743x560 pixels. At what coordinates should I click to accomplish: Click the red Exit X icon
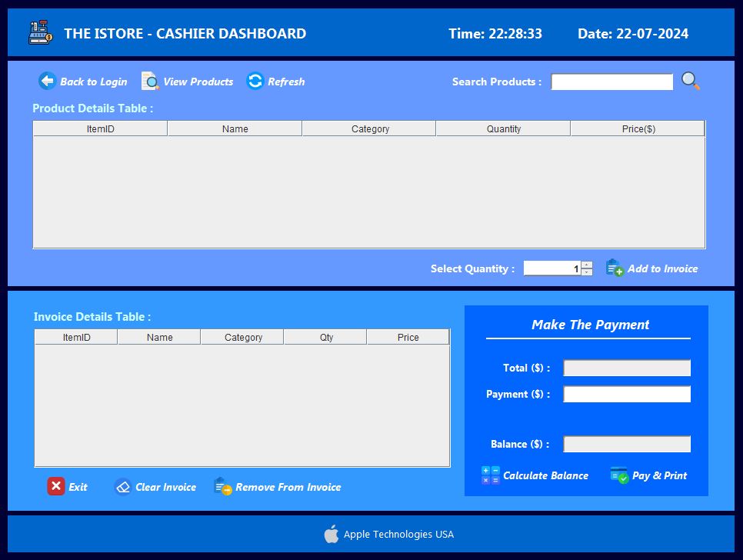pyautogui.click(x=56, y=486)
